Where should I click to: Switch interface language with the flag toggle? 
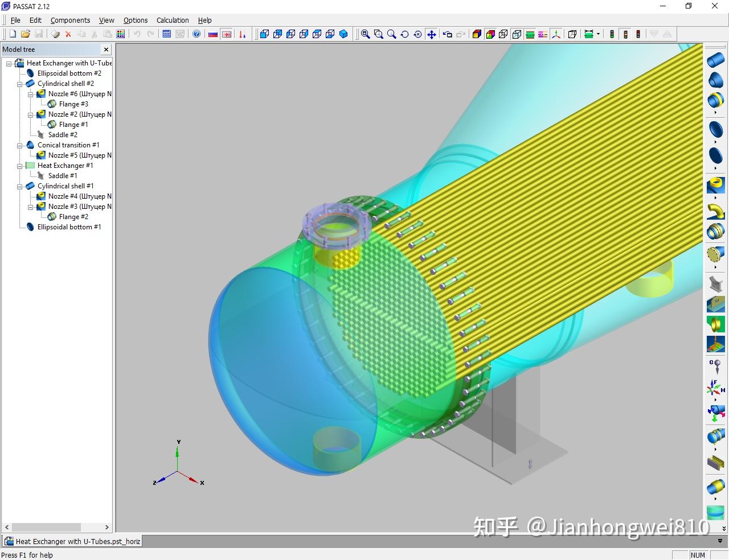click(x=212, y=34)
